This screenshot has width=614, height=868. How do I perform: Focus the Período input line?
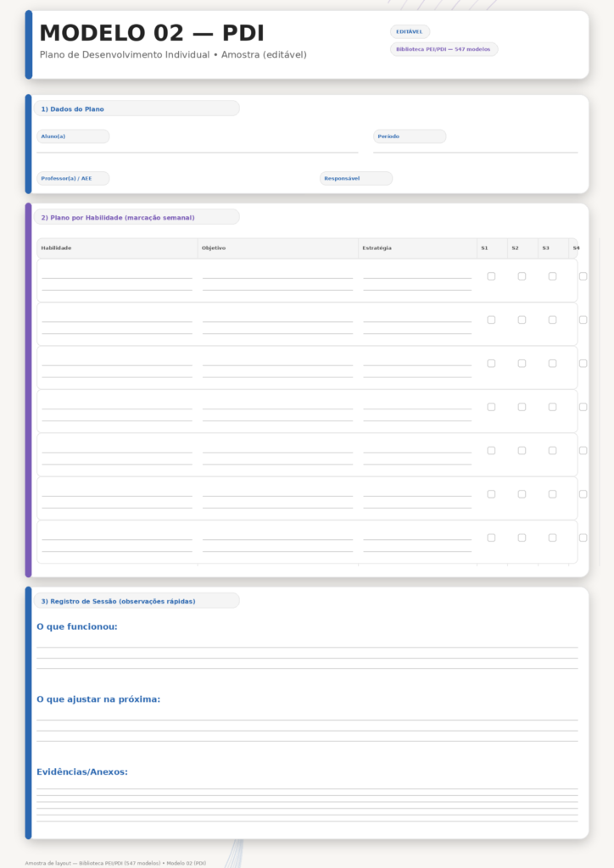475,150
